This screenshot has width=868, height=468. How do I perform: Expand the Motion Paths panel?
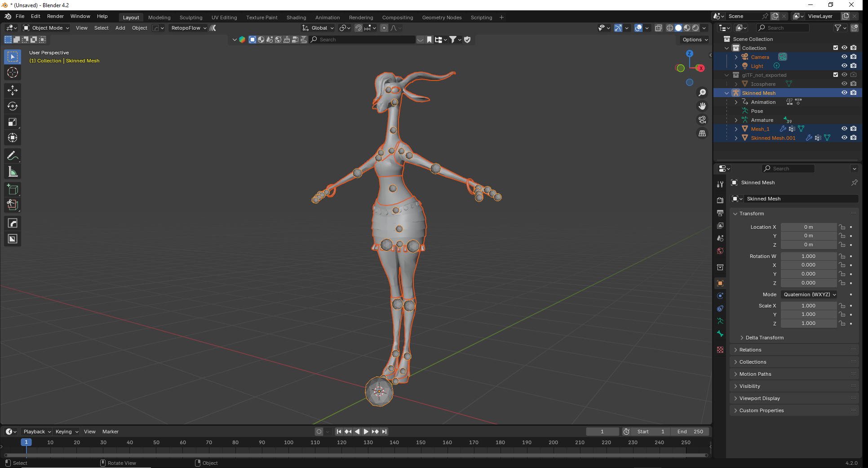(795, 374)
